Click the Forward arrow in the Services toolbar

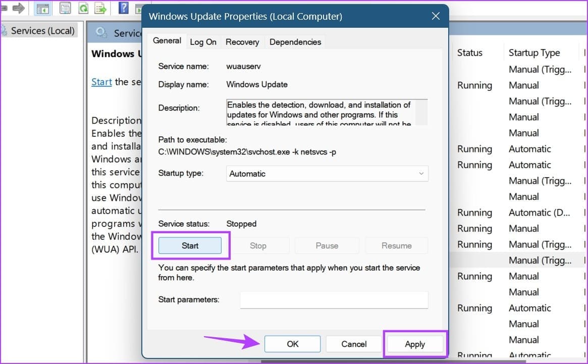18,8
